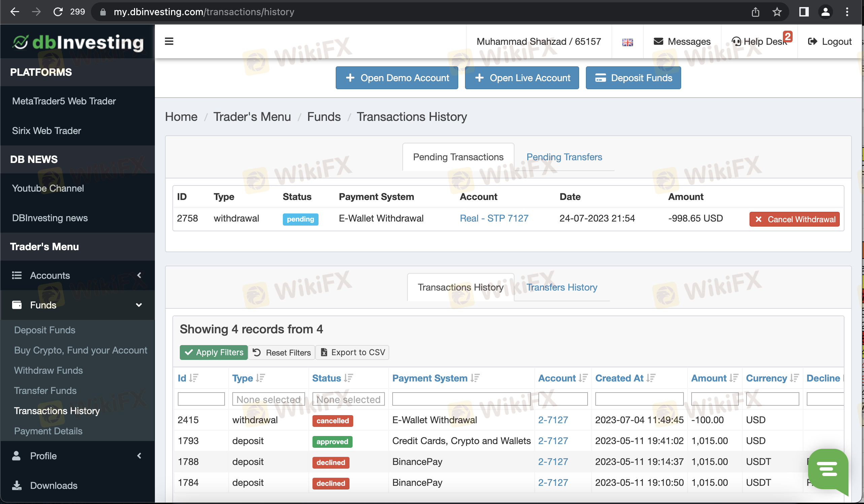Expand the Accounts sidebar menu
Image resolution: width=864 pixels, height=504 pixels.
[x=78, y=275]
